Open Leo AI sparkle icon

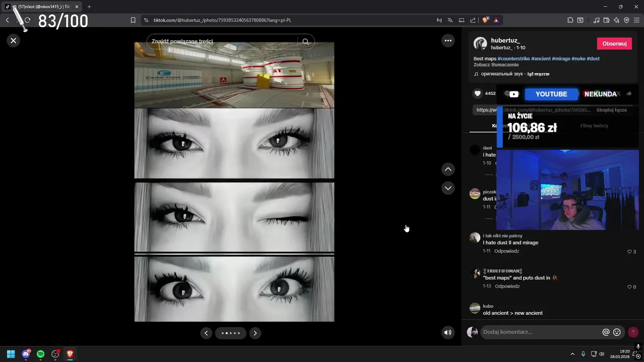(x=616, y=20)
